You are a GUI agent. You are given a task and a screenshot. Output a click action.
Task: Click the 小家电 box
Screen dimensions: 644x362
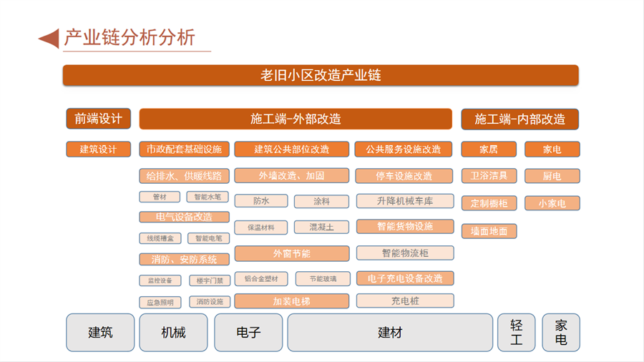(x=552, y=203)
